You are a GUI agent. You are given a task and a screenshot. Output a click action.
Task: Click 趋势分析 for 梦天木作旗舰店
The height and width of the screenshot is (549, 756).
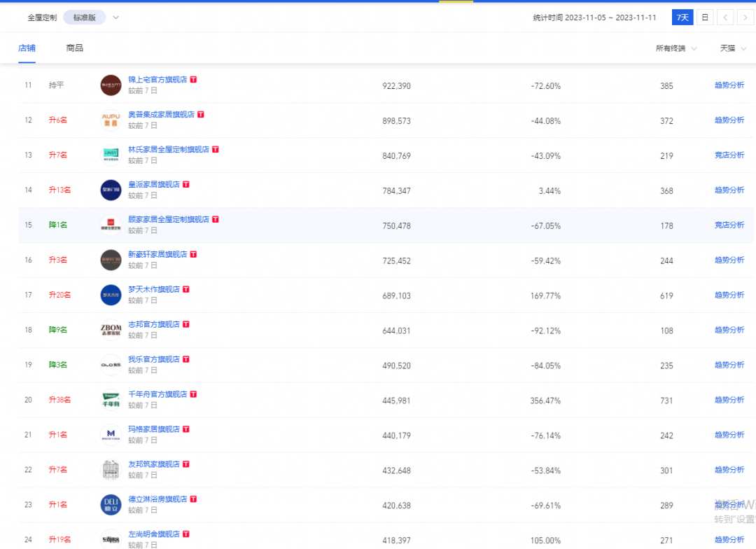729,296
